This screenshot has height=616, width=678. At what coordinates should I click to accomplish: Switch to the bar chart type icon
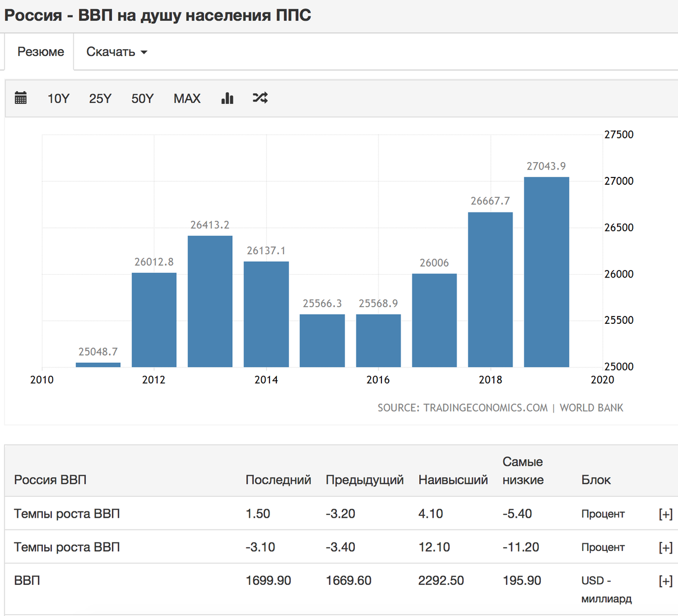coord(228,98)
